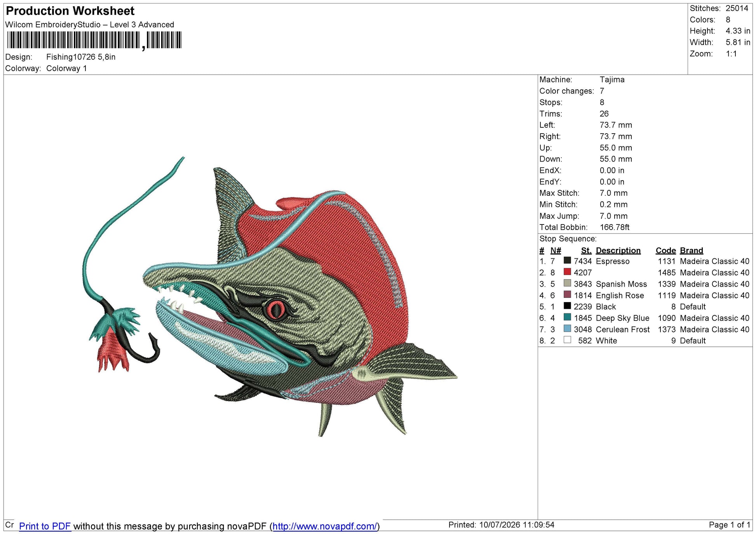Click the Spanish Moss description text
The width and height of the screenshot is (756, 534).
(621, 284)
